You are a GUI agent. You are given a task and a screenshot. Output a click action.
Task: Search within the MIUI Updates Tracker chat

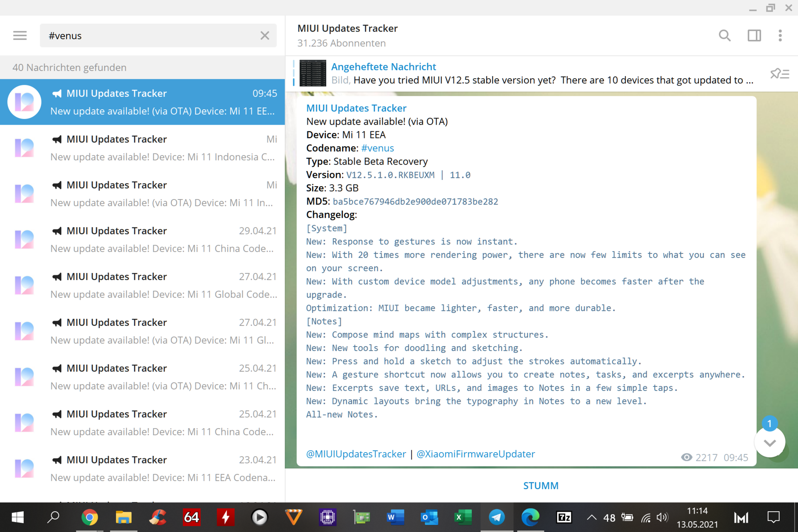point(724,36)
